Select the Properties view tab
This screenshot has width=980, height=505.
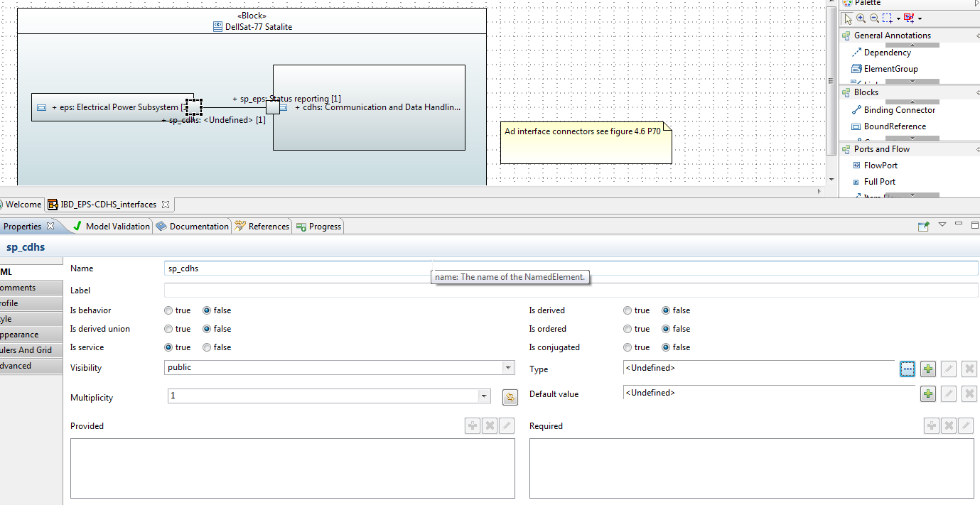click(x=22, y=227)
